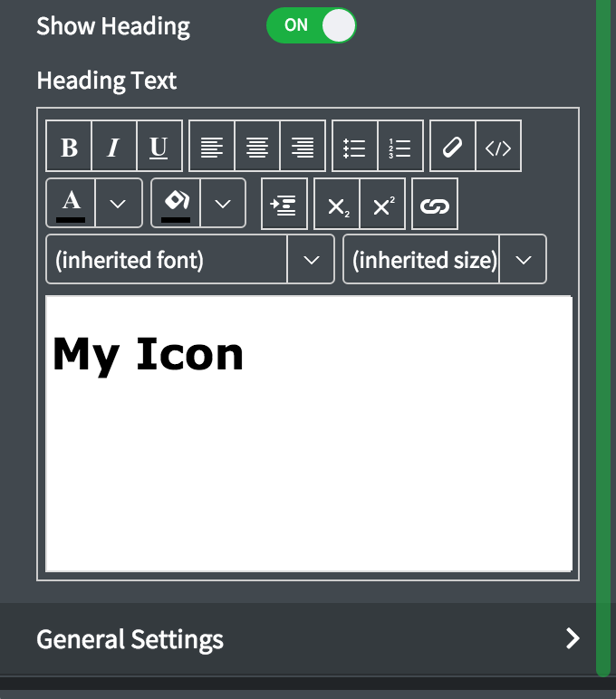Align text left
Image resolution: width=616 pixels, height=699 pixels.
(212, 147)
